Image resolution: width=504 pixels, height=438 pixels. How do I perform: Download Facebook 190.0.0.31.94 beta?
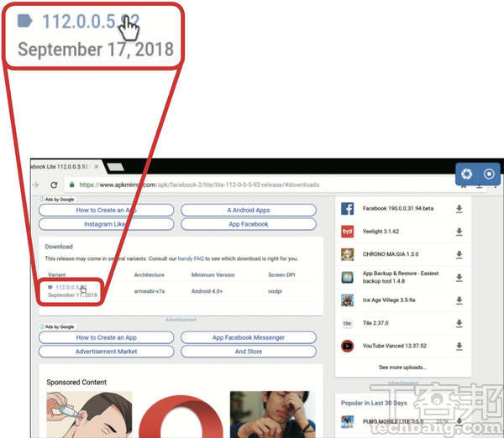(459, 209)
